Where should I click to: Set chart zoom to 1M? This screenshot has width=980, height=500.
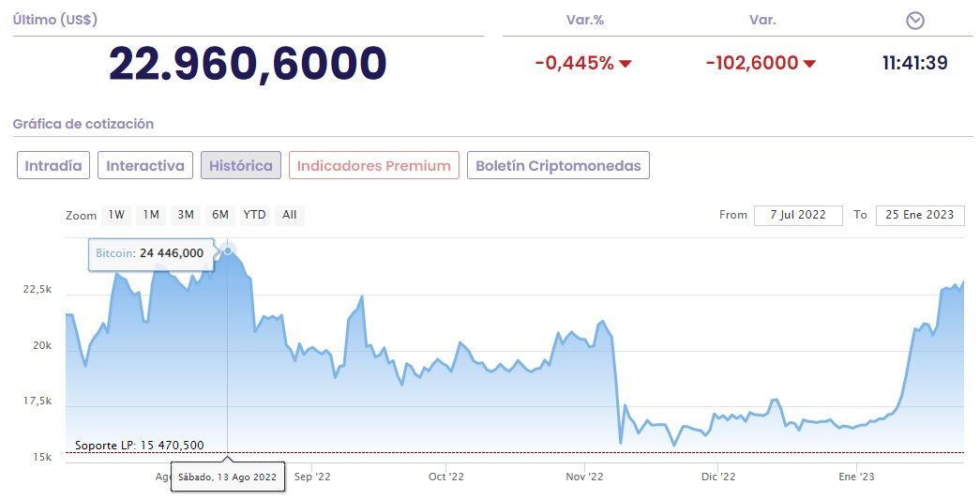[151, 215]
